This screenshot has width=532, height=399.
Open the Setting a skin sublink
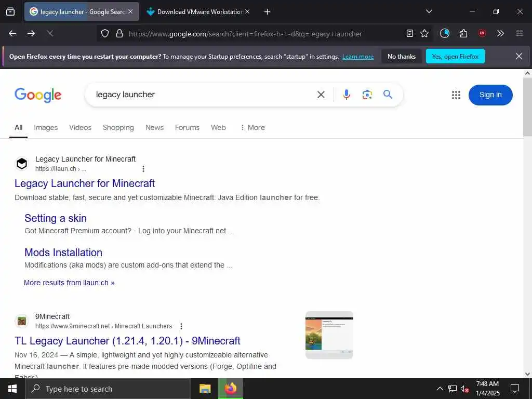click(x=56, y=218)
